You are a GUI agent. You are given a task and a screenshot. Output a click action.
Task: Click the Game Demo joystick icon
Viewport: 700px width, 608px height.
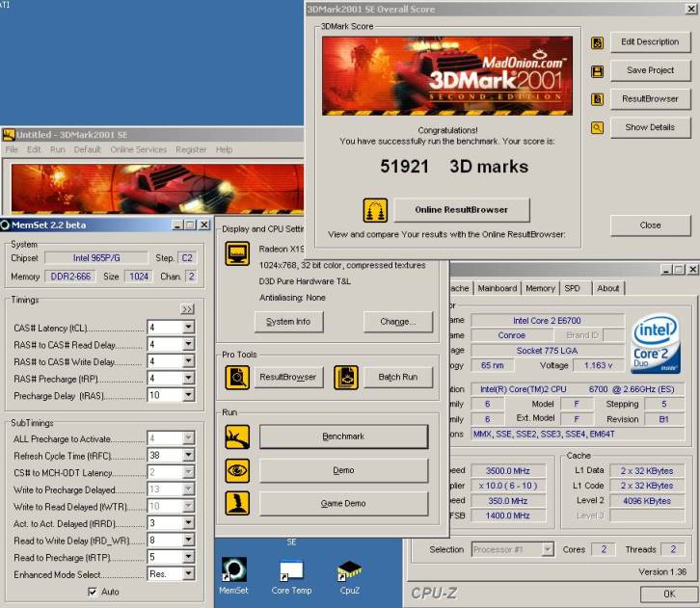237,503
